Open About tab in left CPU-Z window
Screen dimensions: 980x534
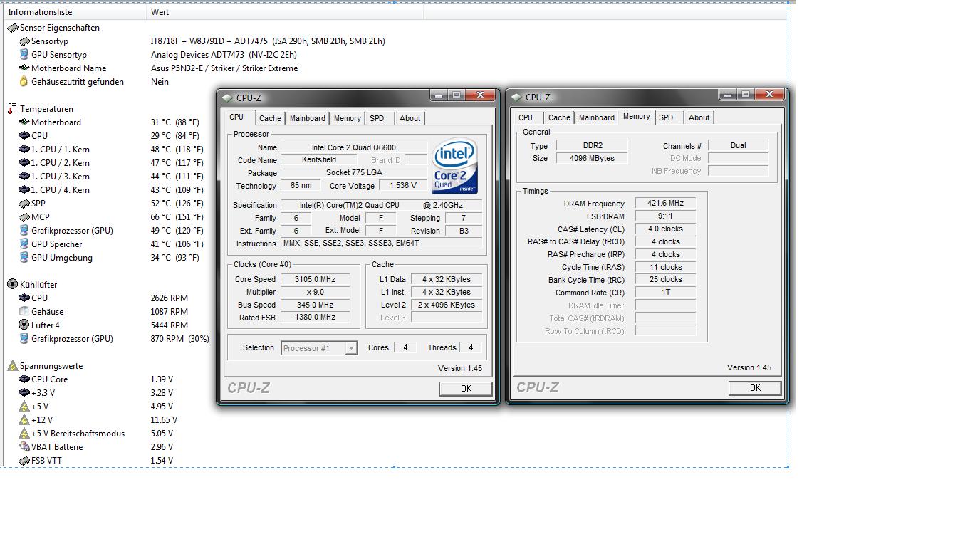[410, 118]
